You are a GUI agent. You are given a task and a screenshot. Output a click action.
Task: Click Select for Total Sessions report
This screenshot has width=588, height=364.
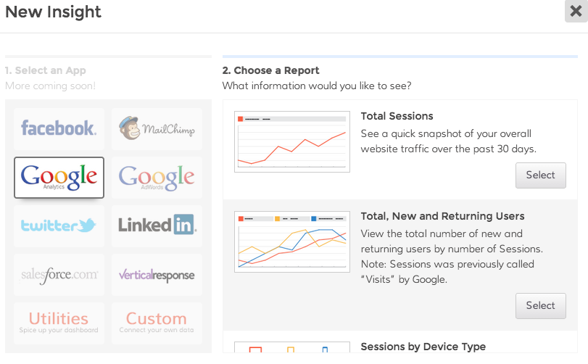coord(540,175)
